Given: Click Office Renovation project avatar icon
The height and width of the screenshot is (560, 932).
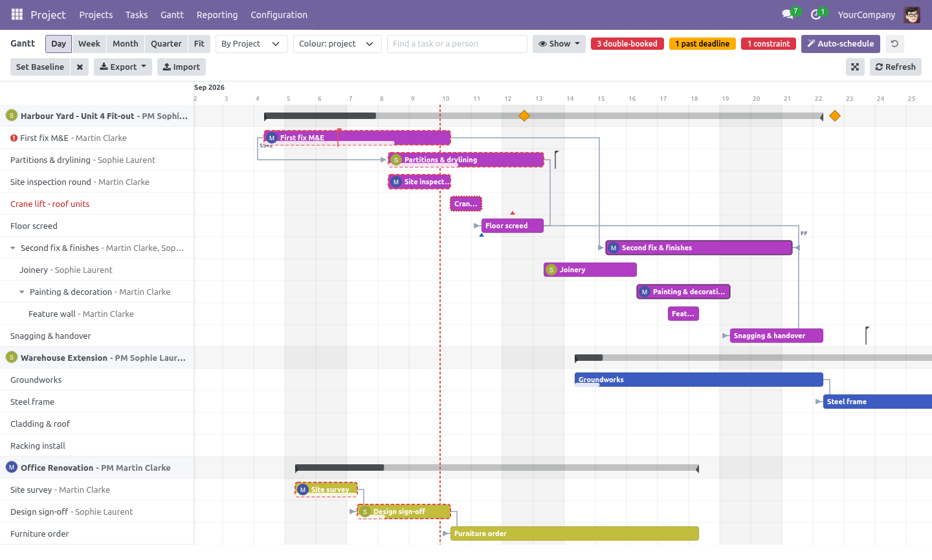Looking at the screenshot, I should click(12, 468).
